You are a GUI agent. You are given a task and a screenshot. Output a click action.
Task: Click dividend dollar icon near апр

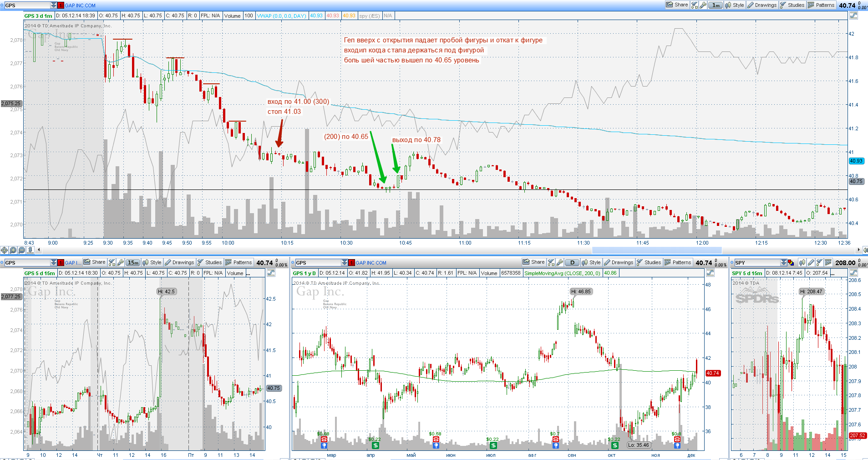(376, 445)
